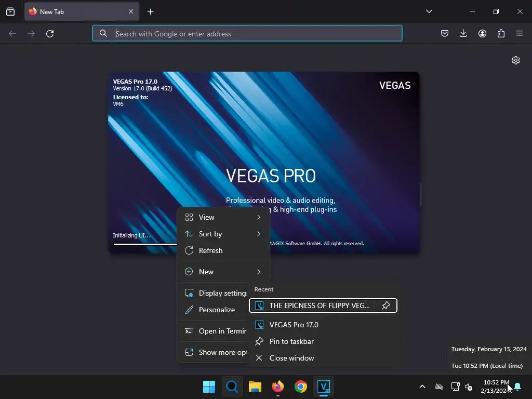The image size is (532, 399).
Task: Open the New Tab settings gear
Action: coord(516,60)
